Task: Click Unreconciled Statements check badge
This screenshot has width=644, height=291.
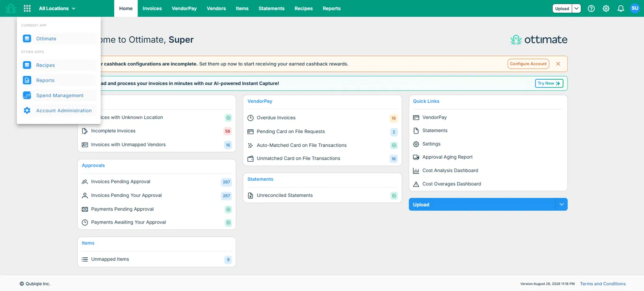Action: tap(394, 196)
